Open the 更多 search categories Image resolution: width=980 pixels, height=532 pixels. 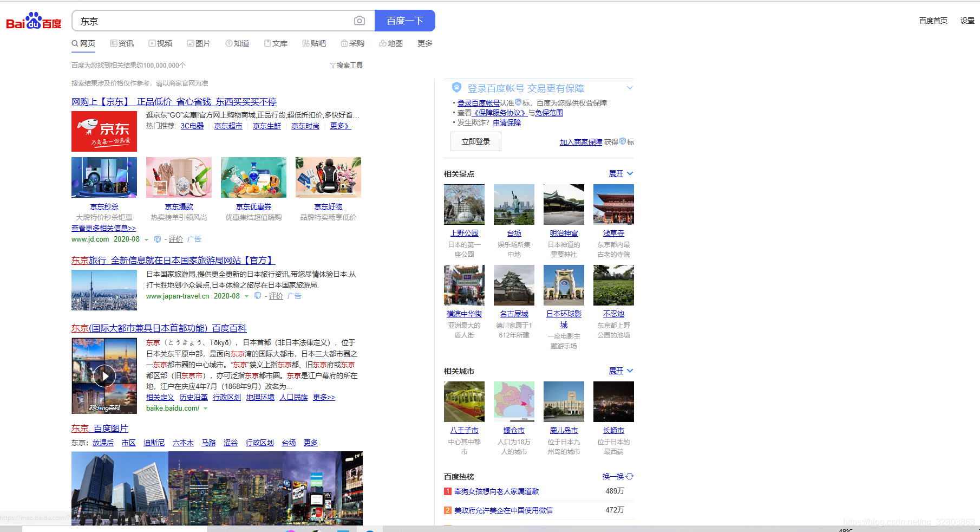click(425, 43)
